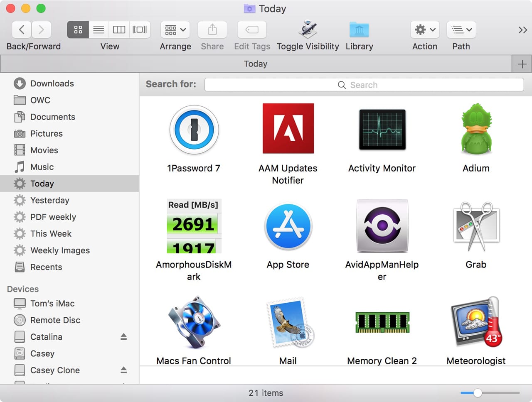Screen dimensions: 532x402
Task: Select the AAM Updates Notifier icon
Action: tap(288, 128)
